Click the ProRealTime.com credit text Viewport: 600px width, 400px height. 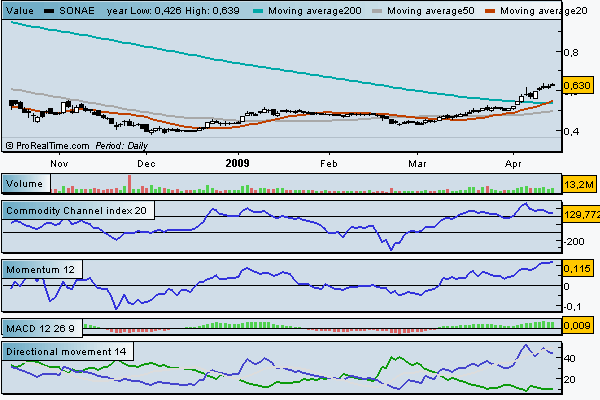[48, 146]
